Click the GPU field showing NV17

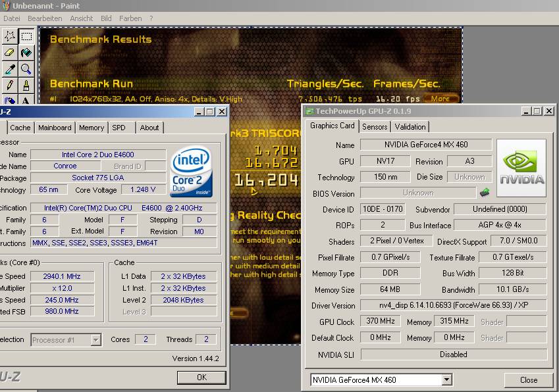click(x=385, y=161)
